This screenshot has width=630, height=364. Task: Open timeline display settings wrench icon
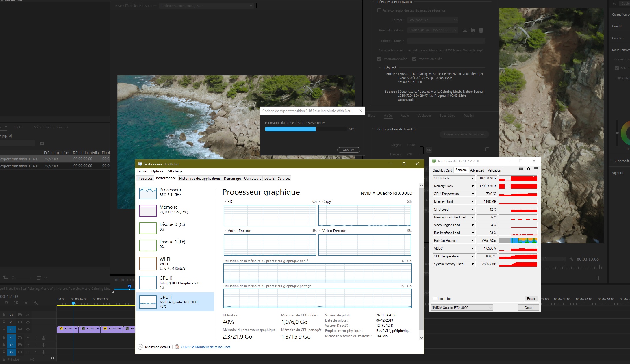coord(36,303)
